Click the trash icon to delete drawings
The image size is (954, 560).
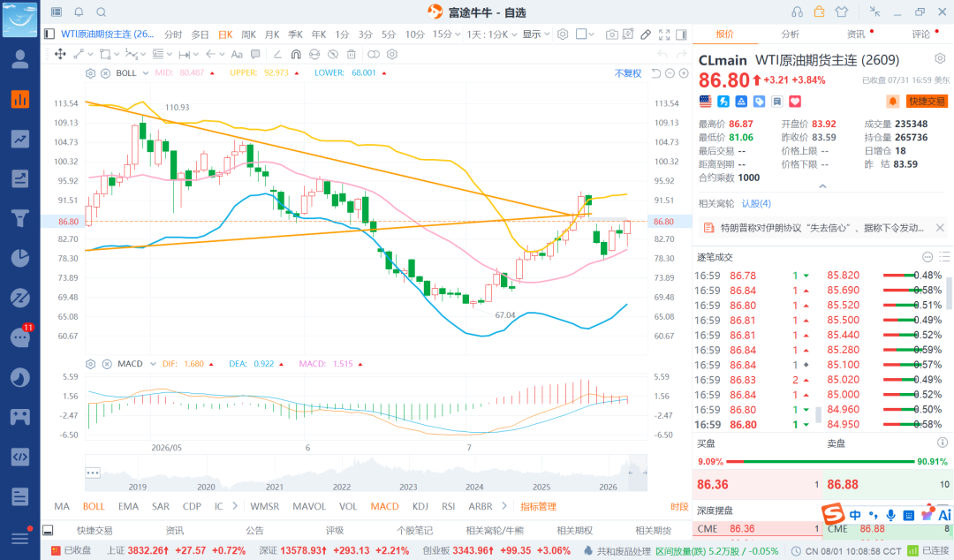tap(351, 54)
